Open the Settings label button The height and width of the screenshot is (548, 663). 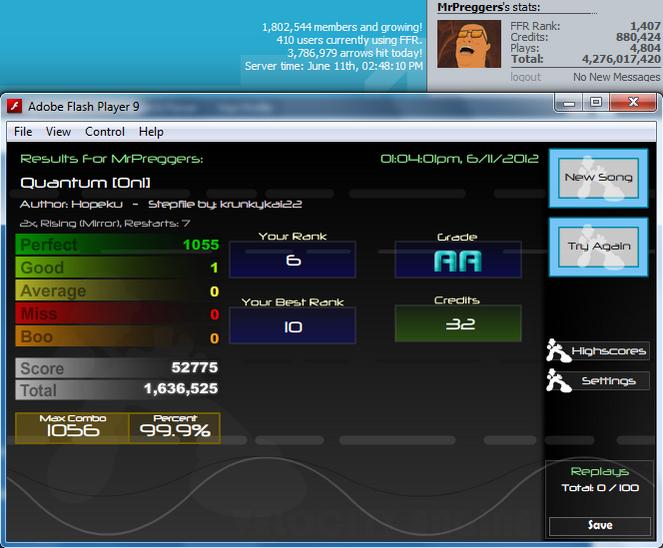coord(609,381)
